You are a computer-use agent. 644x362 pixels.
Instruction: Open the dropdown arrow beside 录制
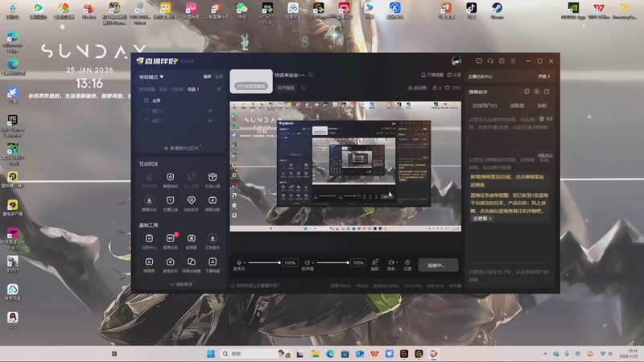point(396,263)
